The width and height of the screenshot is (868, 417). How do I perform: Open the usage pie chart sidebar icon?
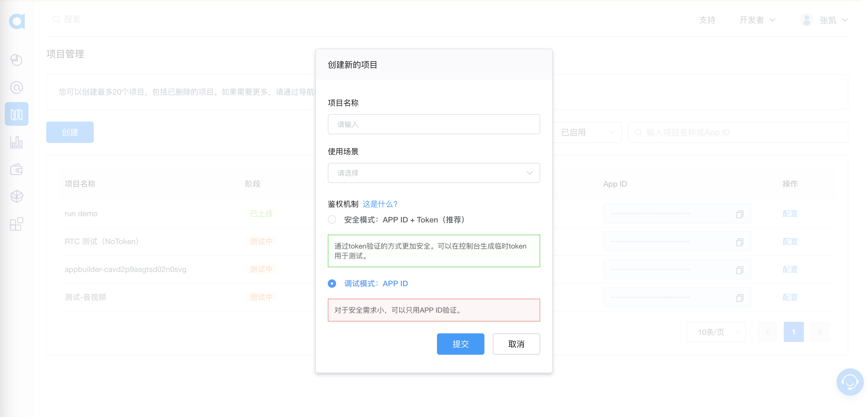pyautogui.click(x=17, y=60)
